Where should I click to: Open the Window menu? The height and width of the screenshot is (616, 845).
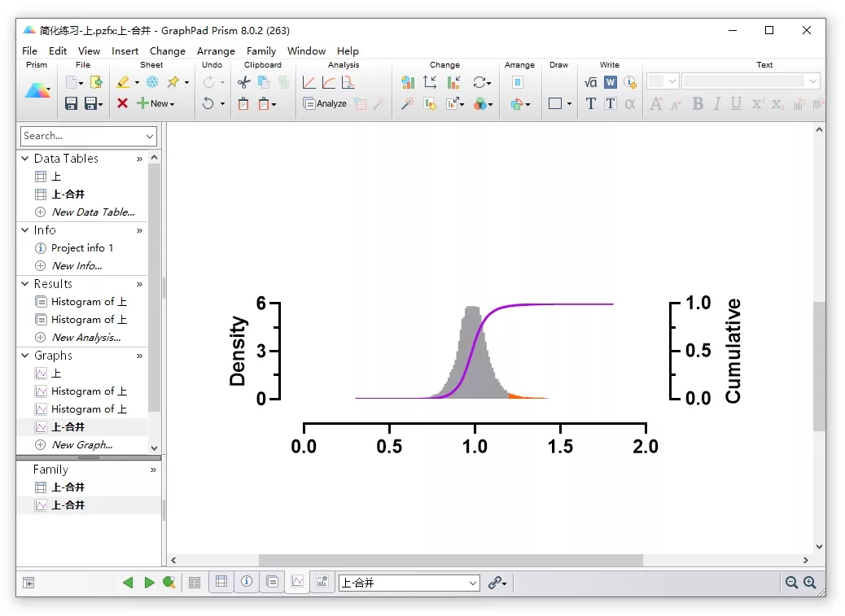[x=306, y=50]
